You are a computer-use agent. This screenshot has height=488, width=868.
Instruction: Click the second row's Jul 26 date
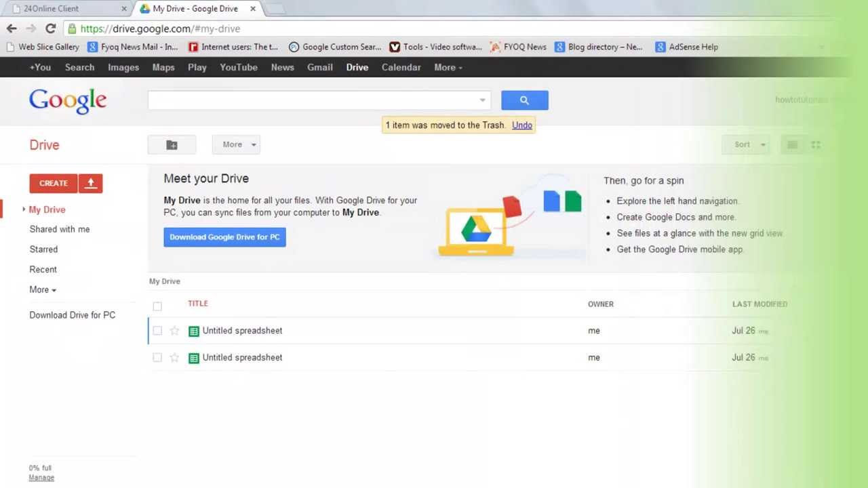[743, 357]
